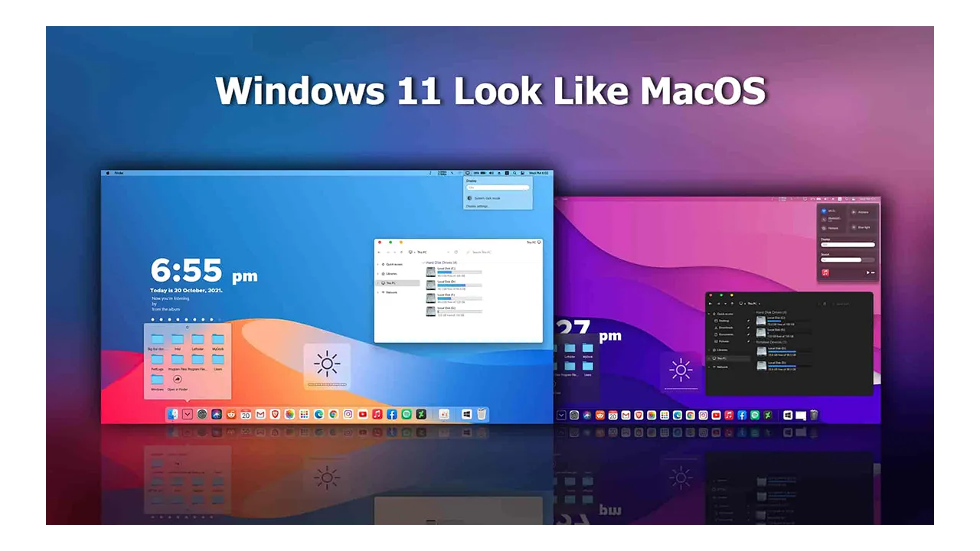
Task: Toggle Hotspot in dark control center
Action: click(830, 228)
